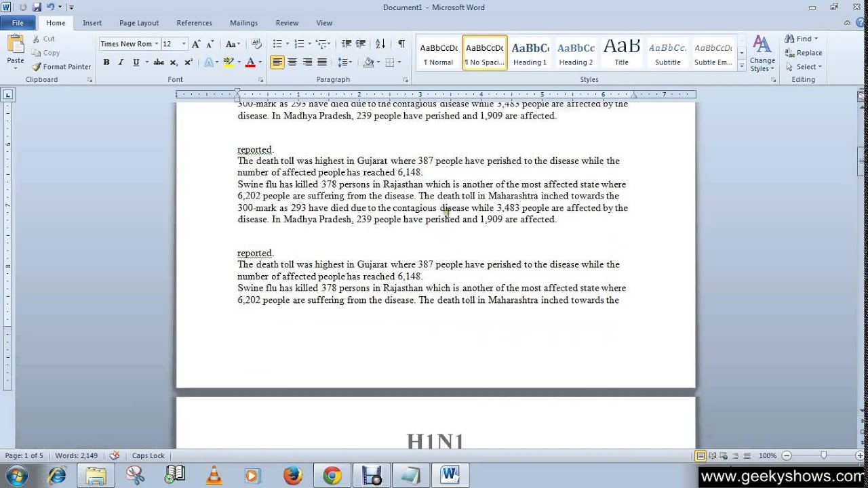Open the font name dropdown
Viewport: 868px width, 488px height.
click(157, 44)
